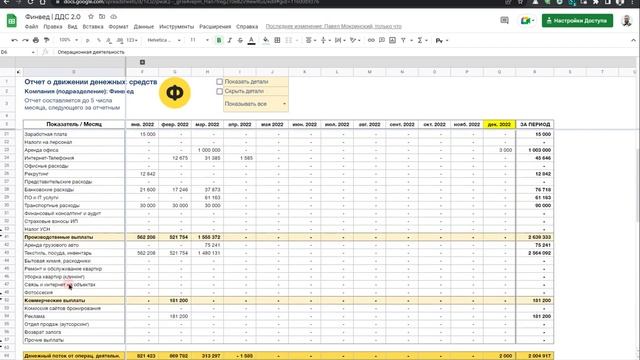Viewport: 640px width, 360px height.
Task: Select the 'дек. 2022' header cell
Action: [499, 124]
